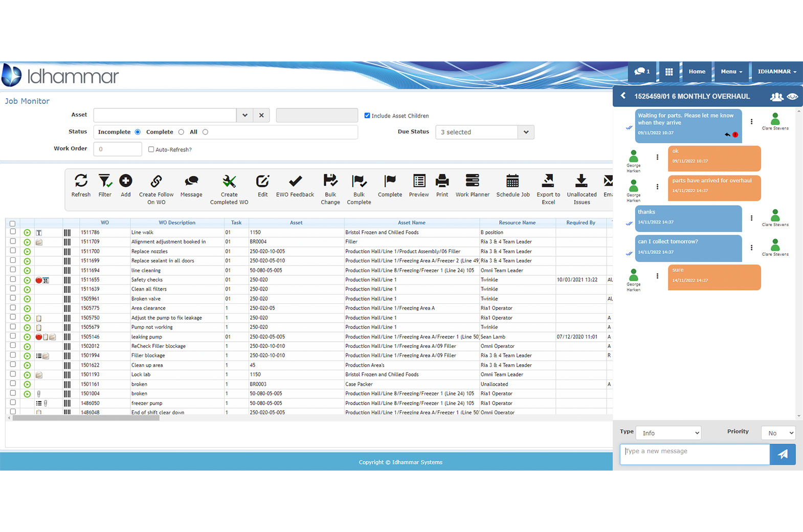Go back from the chat panel

click(623, 96)
